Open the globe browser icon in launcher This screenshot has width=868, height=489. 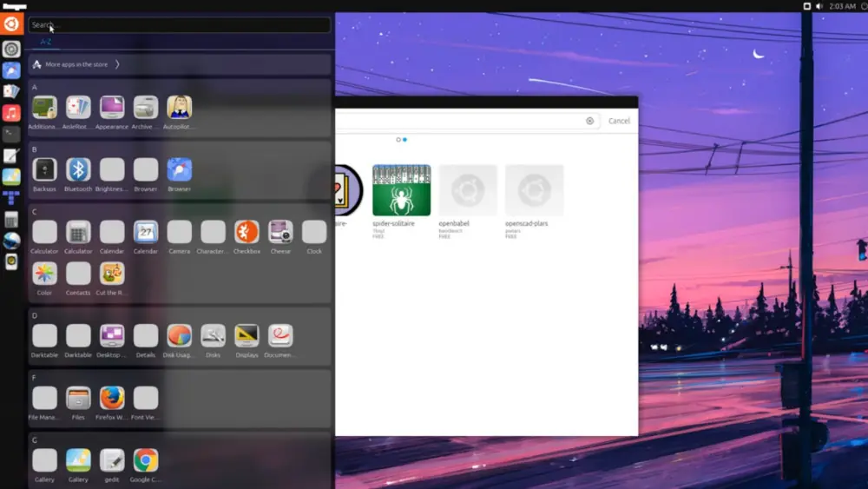click(11, 241)
